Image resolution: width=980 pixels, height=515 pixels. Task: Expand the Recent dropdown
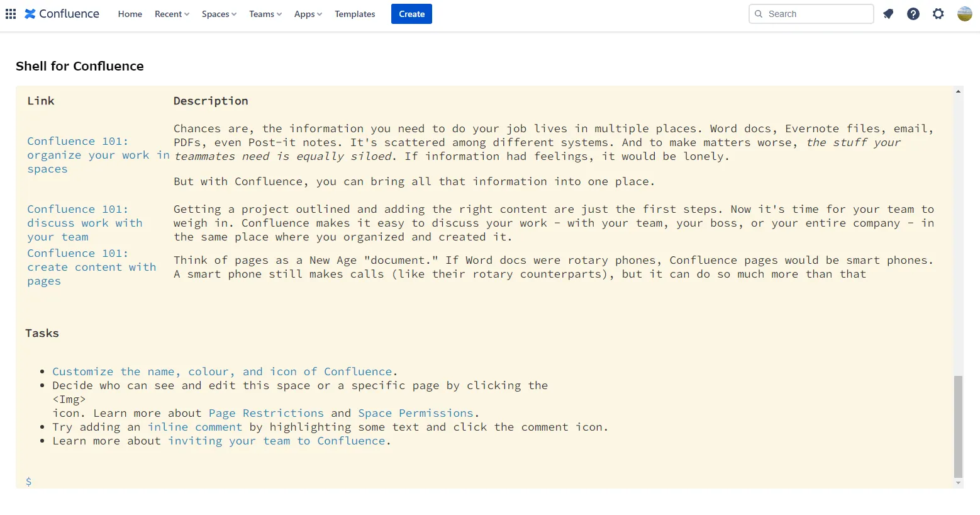tap(172, 14)
